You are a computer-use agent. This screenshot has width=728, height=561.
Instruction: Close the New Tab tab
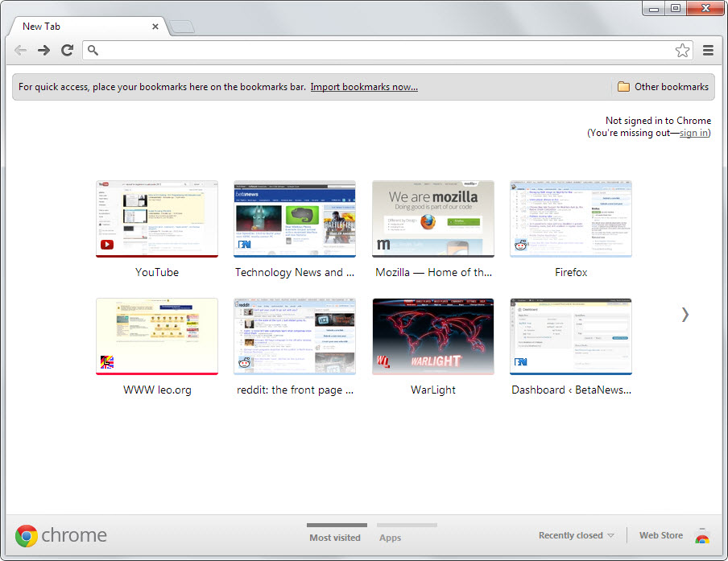coord(155,27)
